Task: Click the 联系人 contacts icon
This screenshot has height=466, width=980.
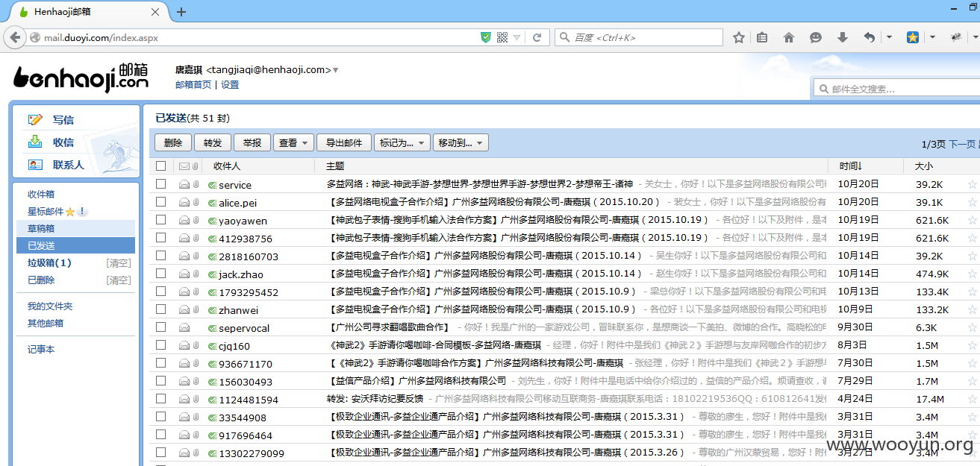Action: coord(35,164)
